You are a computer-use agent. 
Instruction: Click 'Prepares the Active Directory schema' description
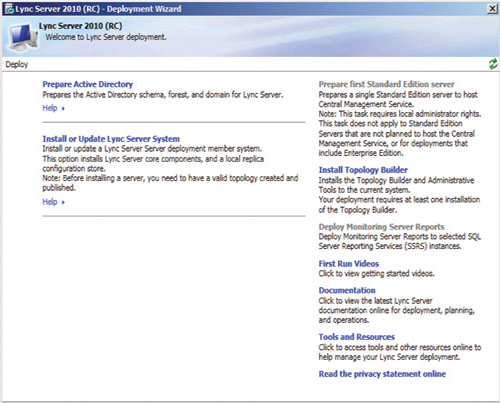(163, 95)
